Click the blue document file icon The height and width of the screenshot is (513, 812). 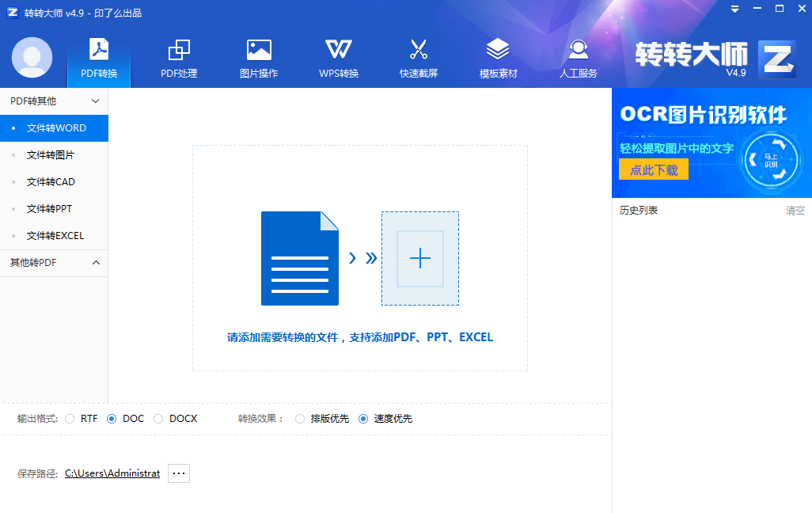tap(300, 258)
